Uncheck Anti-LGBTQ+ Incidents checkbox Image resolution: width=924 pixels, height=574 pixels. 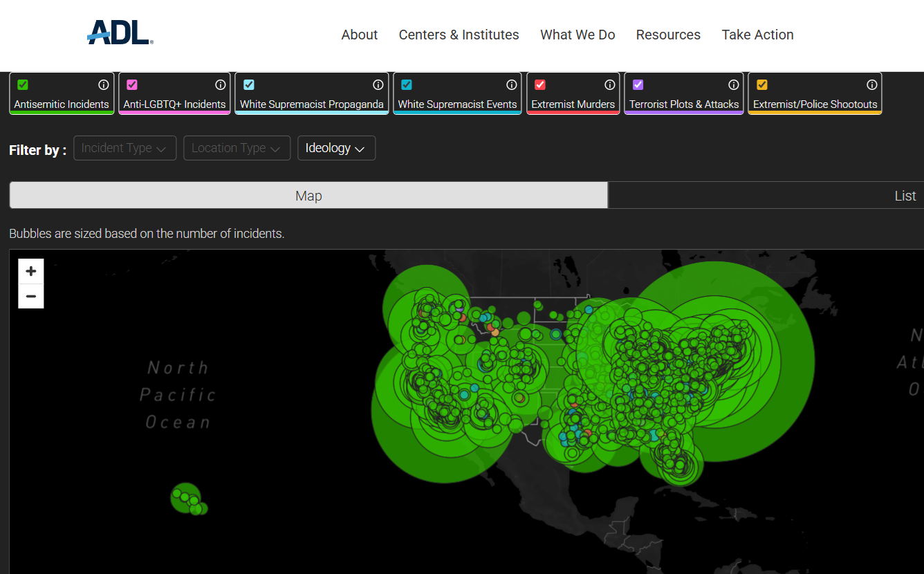(x=132, y=85)
